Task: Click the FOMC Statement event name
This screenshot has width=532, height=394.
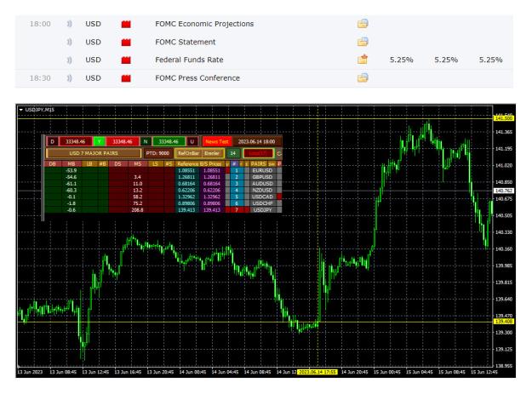Action: click(186, 42)
